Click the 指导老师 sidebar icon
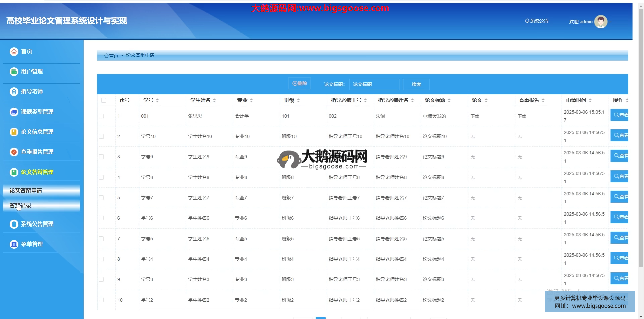The height and width of the screenshot is (319, 644). [14, 92]
